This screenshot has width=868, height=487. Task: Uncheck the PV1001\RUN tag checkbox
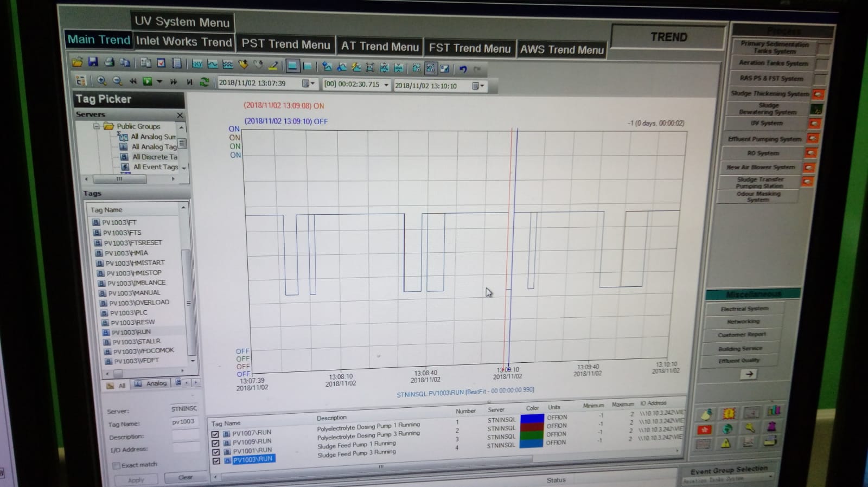tap(216, 452)
